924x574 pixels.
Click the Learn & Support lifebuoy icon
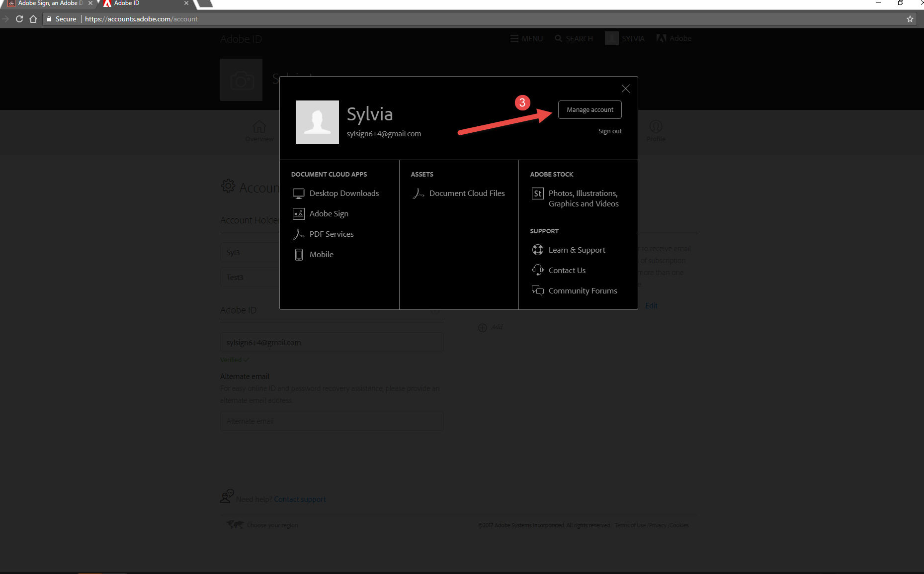coord(538,250)
